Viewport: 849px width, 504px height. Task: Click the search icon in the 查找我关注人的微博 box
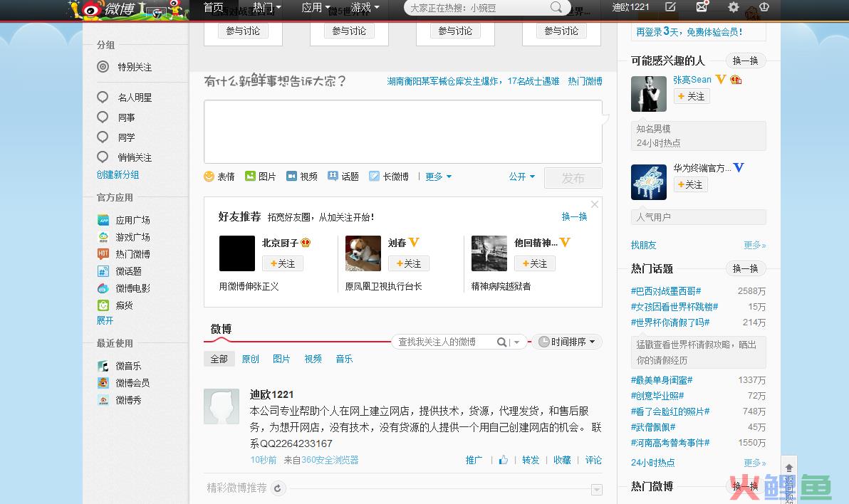[501, 342]
